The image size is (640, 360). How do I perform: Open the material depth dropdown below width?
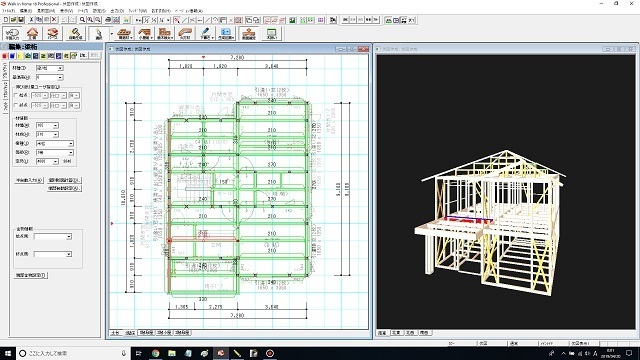[x=47, y=134]
